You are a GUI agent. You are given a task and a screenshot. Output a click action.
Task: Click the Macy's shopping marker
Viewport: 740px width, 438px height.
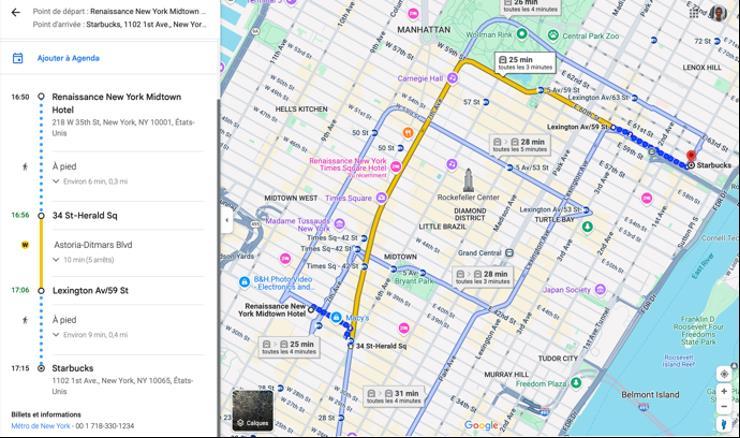[x=336, y=317]
